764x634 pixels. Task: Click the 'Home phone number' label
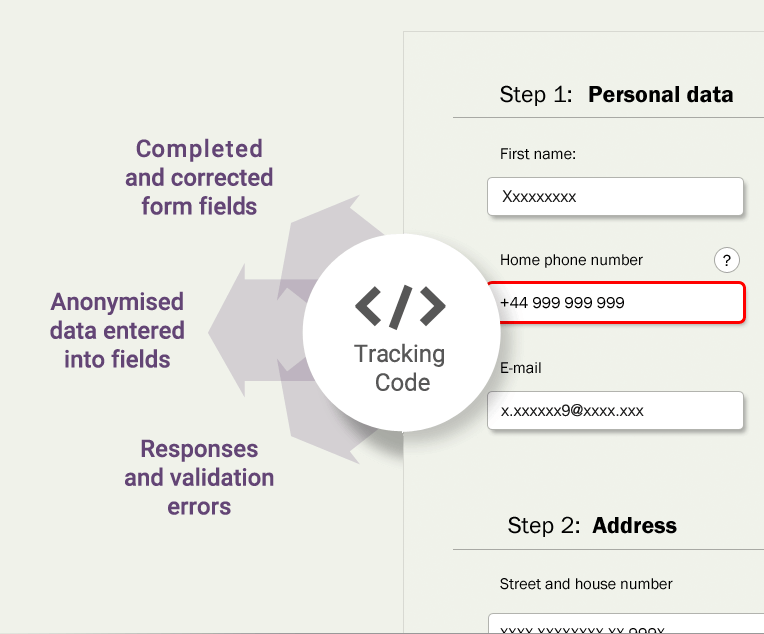pyautogui.click(x=571, y=260)
